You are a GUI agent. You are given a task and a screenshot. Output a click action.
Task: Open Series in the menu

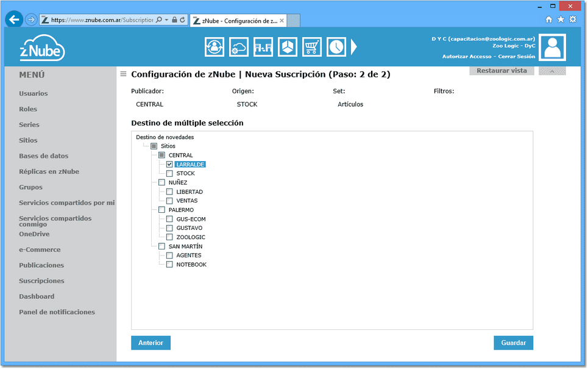click(x=29, y=124)
